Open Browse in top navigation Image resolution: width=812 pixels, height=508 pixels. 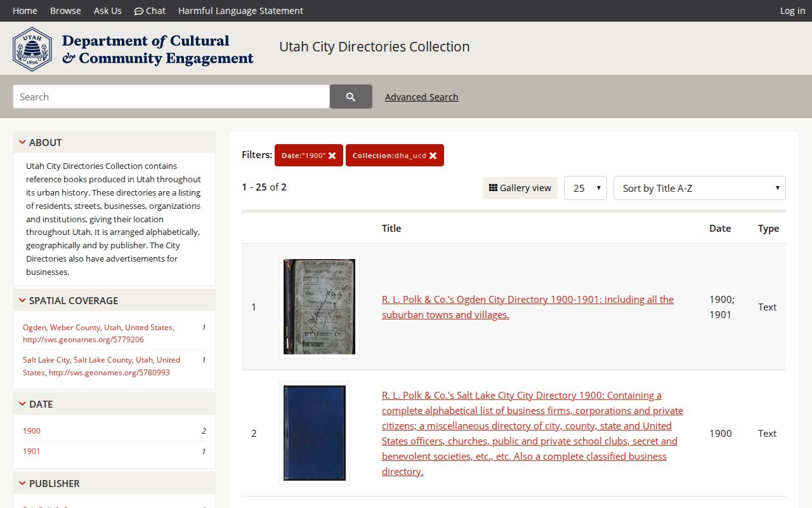(x=65, y=11)
